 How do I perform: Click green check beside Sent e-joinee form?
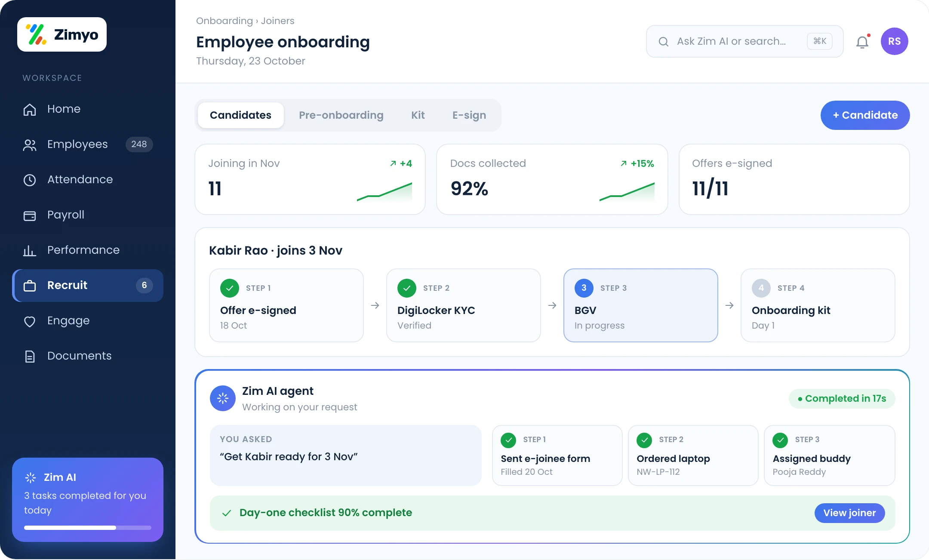[x=508, y=440]
